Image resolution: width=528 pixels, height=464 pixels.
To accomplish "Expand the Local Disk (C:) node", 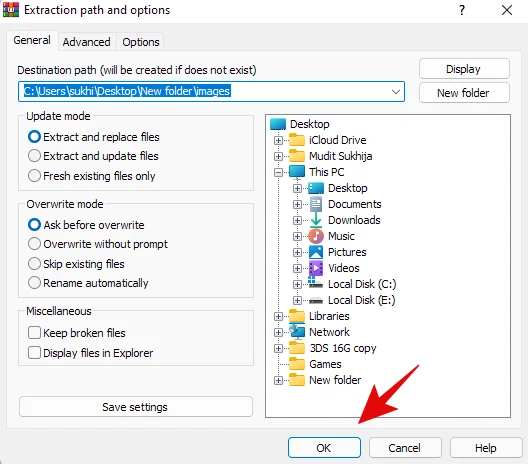I will click(x=297, y=285).
